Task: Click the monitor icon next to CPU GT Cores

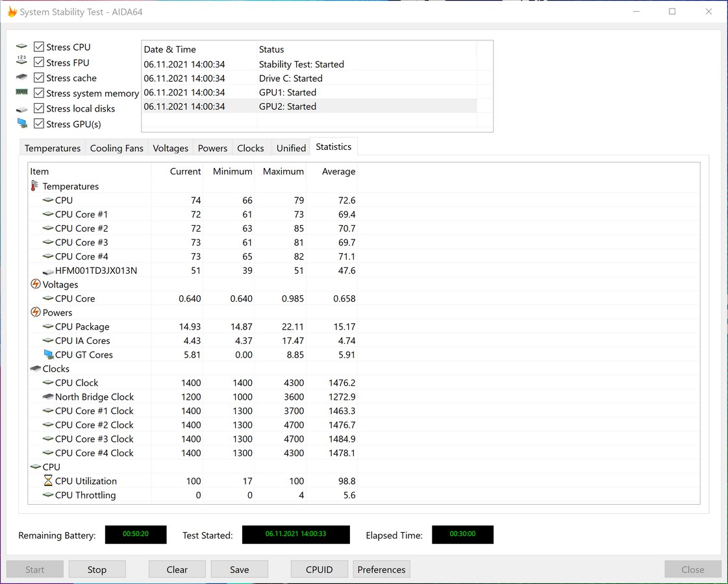Action: (49, 354)
